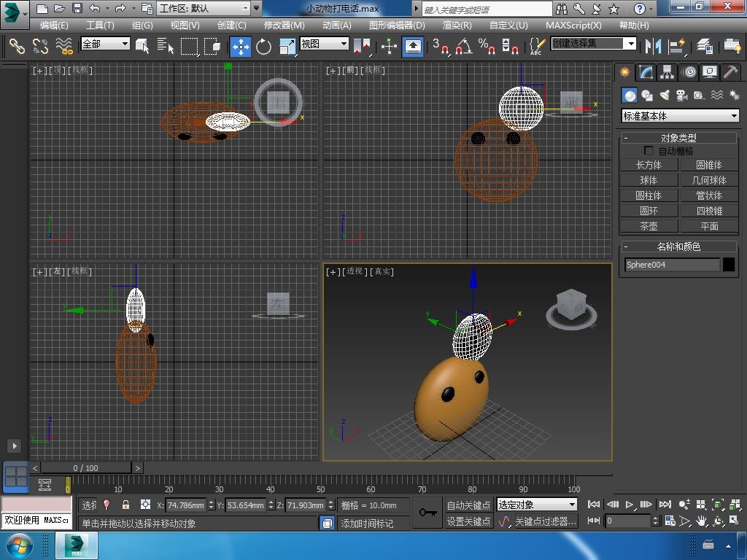Click the Mirror tool icon
This screenshot has height=560, width=747.
pos(651,47)
